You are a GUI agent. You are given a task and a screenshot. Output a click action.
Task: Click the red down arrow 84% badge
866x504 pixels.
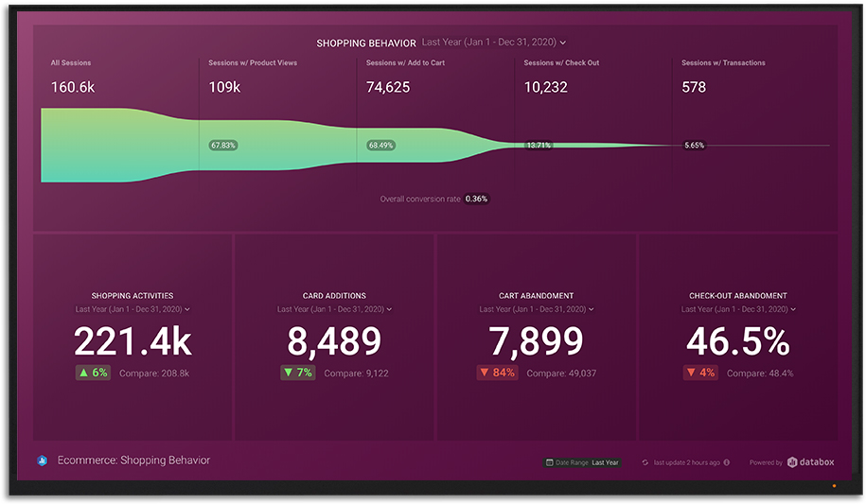(x=497, y=373)
